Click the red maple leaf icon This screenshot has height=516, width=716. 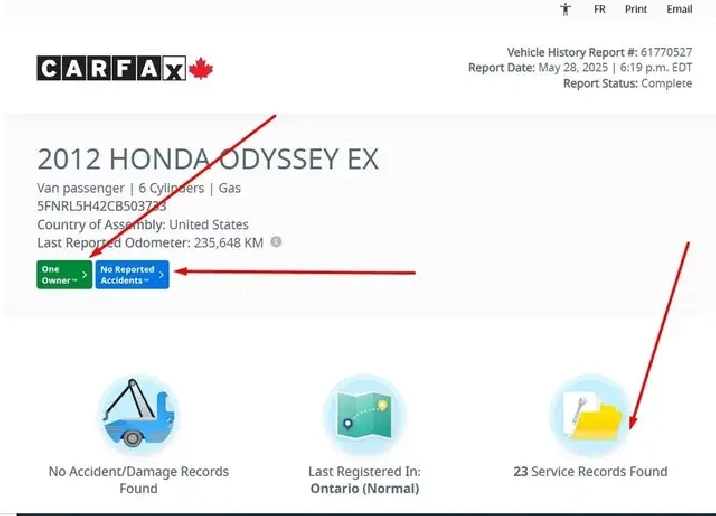click(x=201, y=68)
